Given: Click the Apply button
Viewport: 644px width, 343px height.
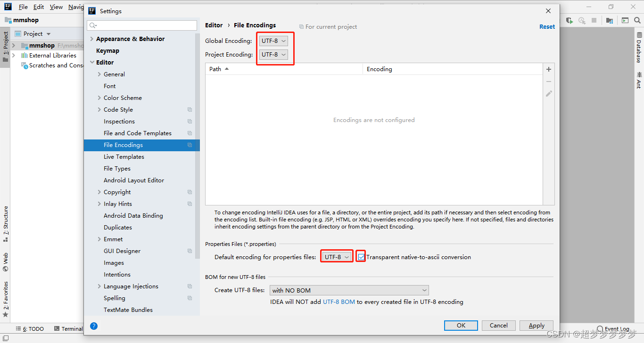Looking at the screenshot, I should [537, 326].
